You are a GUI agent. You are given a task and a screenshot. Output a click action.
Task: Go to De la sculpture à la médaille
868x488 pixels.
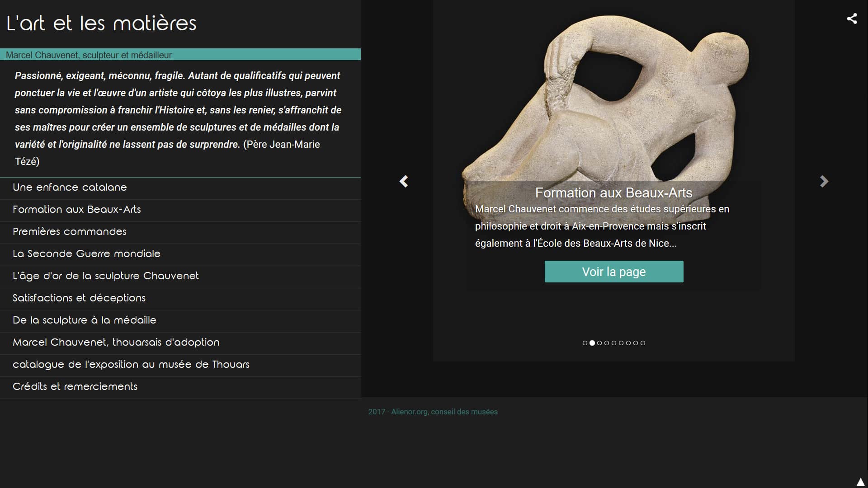tap(85, 320)
